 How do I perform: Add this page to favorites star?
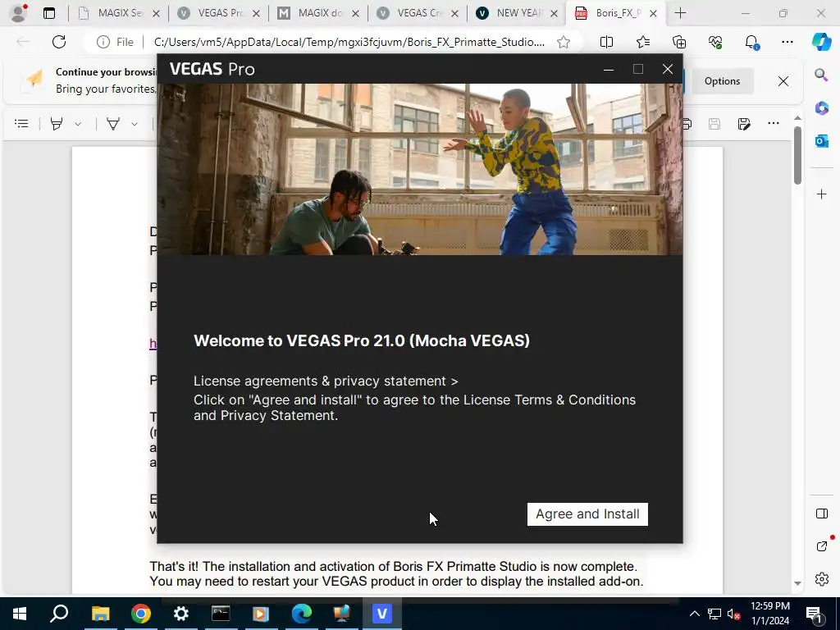[563, 42]
